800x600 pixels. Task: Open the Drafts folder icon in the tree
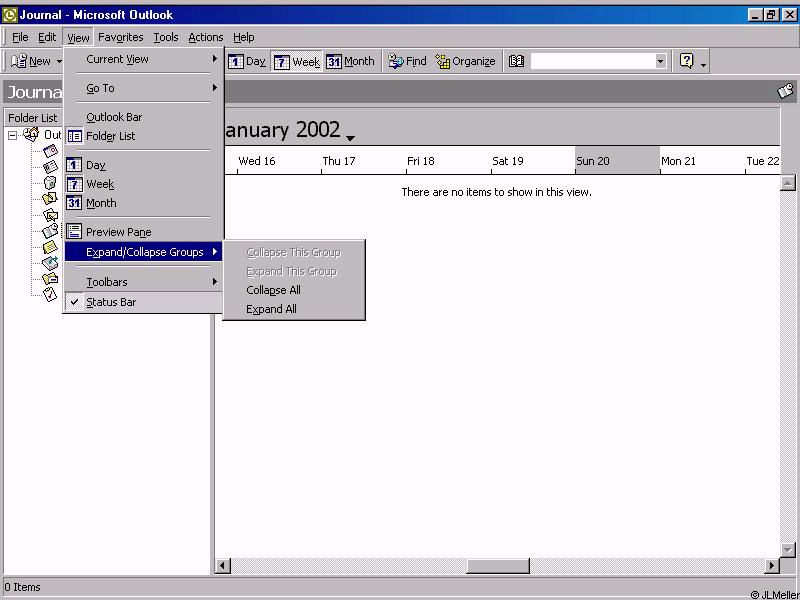pos(50,198)
